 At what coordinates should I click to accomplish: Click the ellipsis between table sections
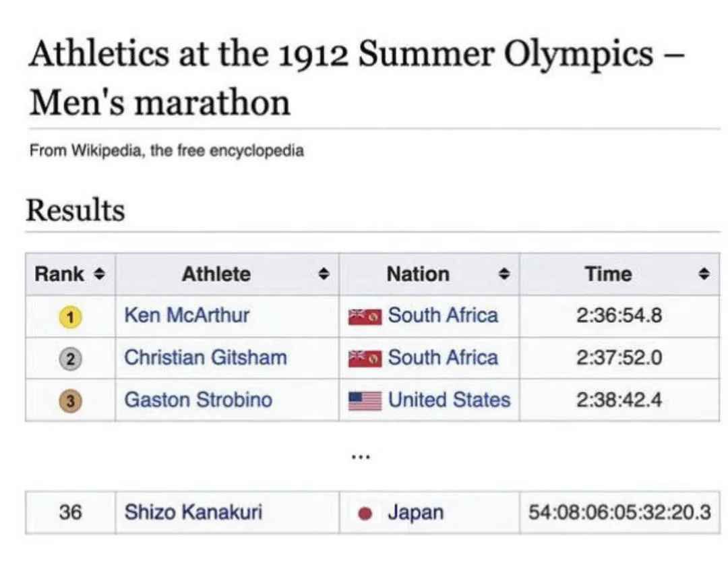click(x=360, y=456)
